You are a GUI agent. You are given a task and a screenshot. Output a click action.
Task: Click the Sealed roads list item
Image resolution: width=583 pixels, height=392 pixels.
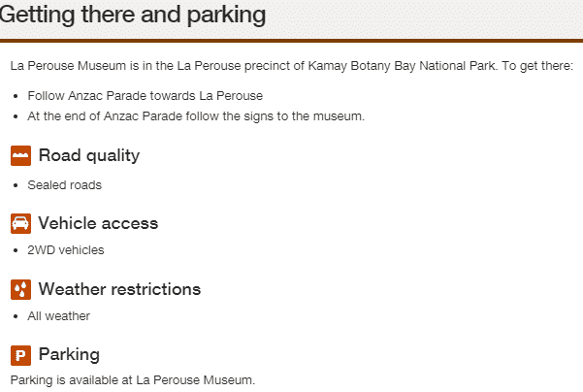point(64,185)
